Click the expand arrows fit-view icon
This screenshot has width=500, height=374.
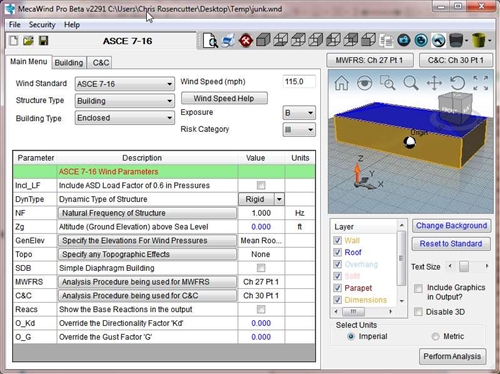click(481, 83)
